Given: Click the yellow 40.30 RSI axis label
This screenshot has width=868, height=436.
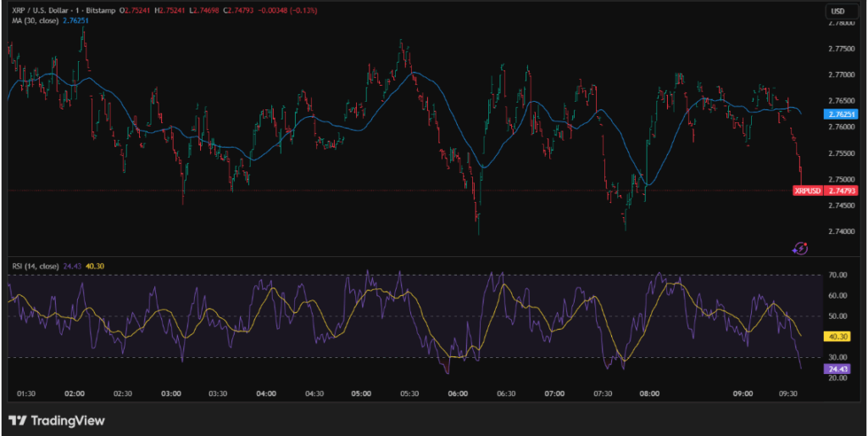Looking at the screenshot, I should coord(837,336).
